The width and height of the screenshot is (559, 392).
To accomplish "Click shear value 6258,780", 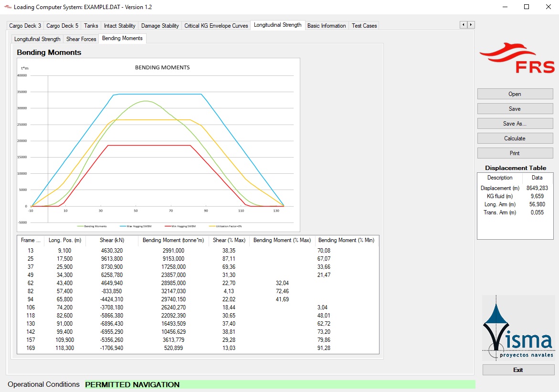I will (x=112, y=275).
